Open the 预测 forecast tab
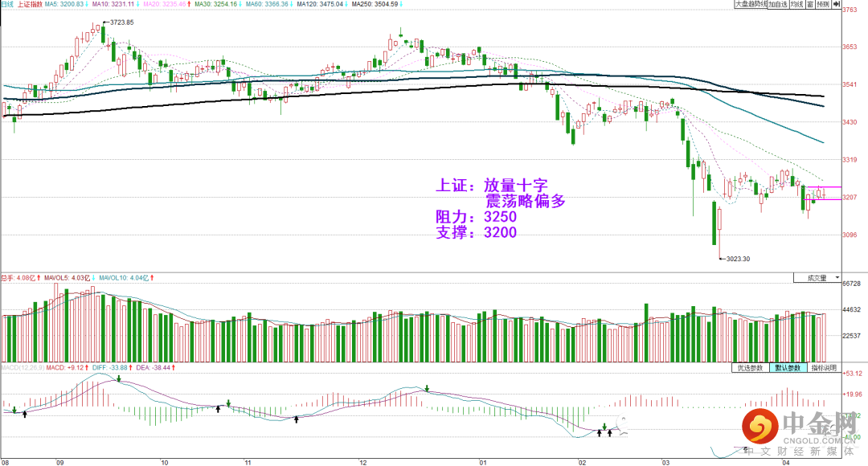The width and height of the screenshot is (868, 466). (x=823, y=4)
